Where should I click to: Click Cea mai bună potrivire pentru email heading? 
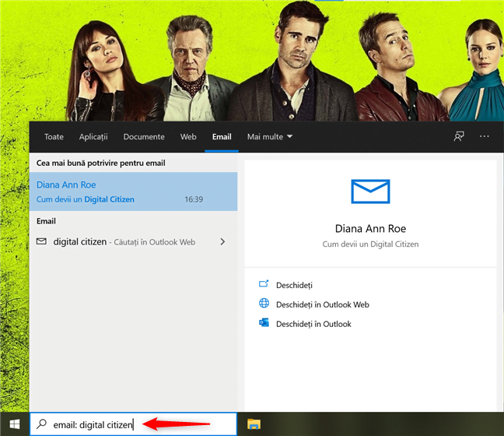(x=100, y=163)
